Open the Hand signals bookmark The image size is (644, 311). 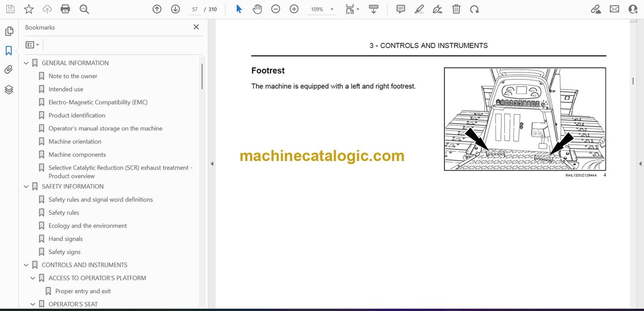[65, 239]
